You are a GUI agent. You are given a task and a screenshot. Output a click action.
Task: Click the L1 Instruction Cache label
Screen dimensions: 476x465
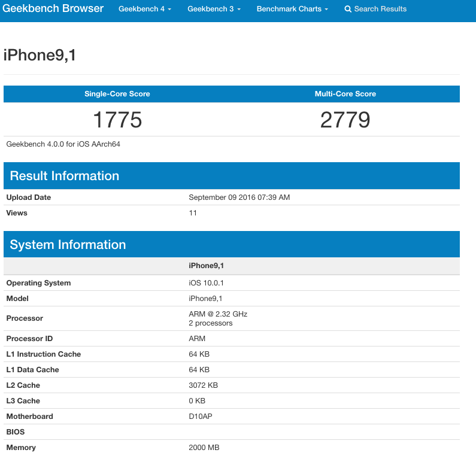(x=44, y=354)
